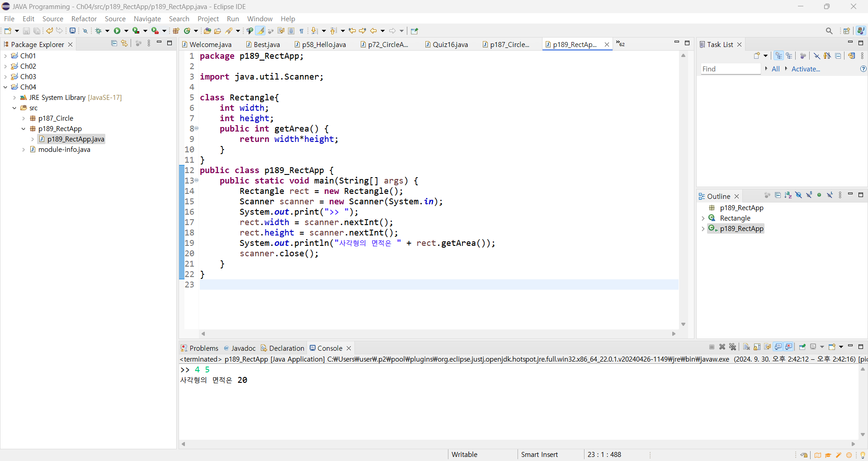
Task: Open the Project menu
Action: pos(208,19)
